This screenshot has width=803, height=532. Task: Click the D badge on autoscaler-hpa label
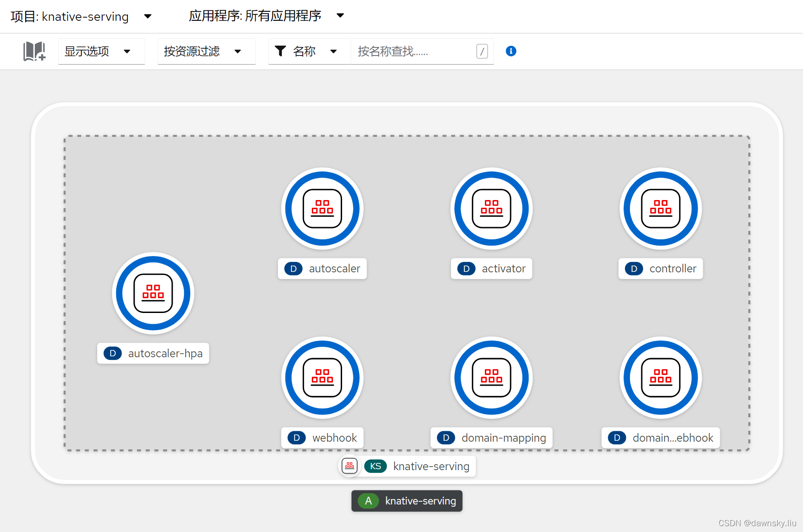[113, 353]
